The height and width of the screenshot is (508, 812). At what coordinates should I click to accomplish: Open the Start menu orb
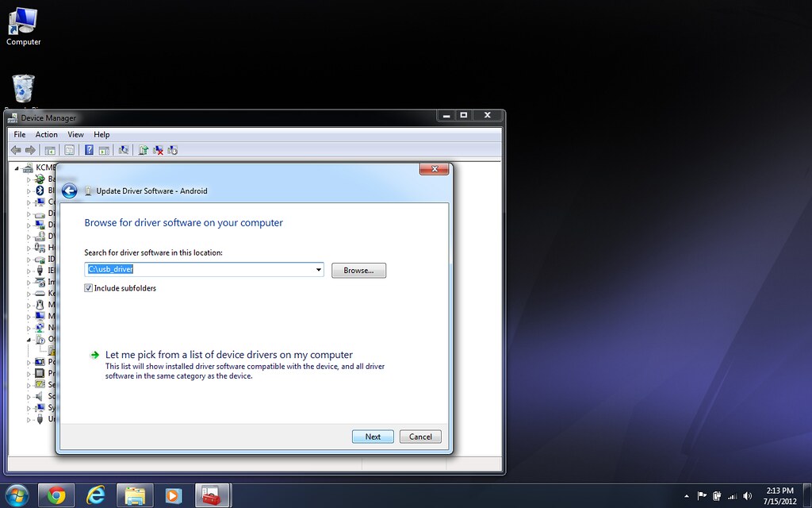(x=17, y=495)
